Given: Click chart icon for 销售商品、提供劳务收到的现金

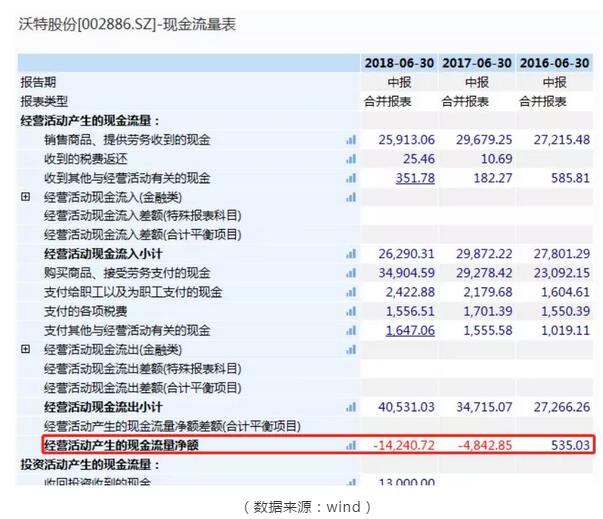Looking at the screenshot, I should (x=351, y=140).
